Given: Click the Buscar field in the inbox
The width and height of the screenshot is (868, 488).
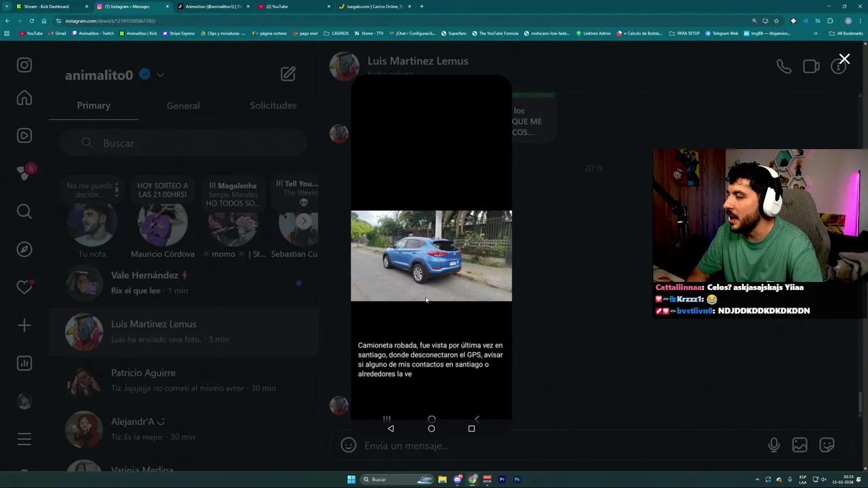Looking at the screenshot, I should 183,143.
